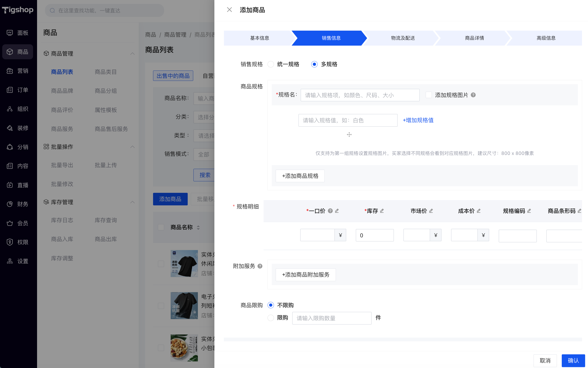Enable the 添加规格图片 checkbox
This screenshot has width=588, height=368.
tap(429, 95)
